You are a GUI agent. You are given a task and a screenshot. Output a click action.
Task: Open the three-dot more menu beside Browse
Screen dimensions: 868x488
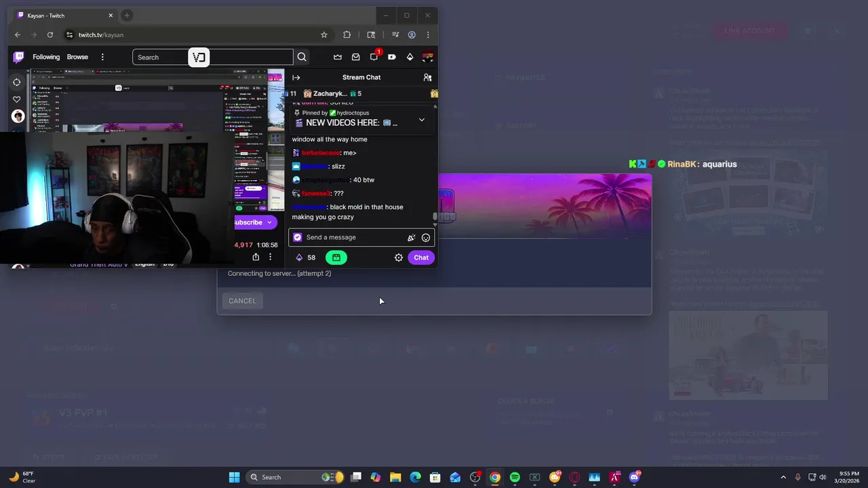102,57
